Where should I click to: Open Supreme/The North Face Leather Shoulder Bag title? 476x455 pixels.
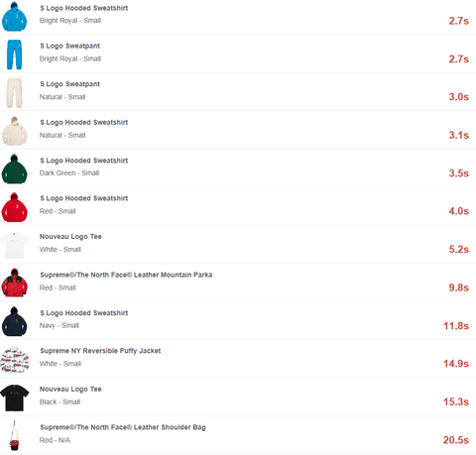tap(123, 427)
